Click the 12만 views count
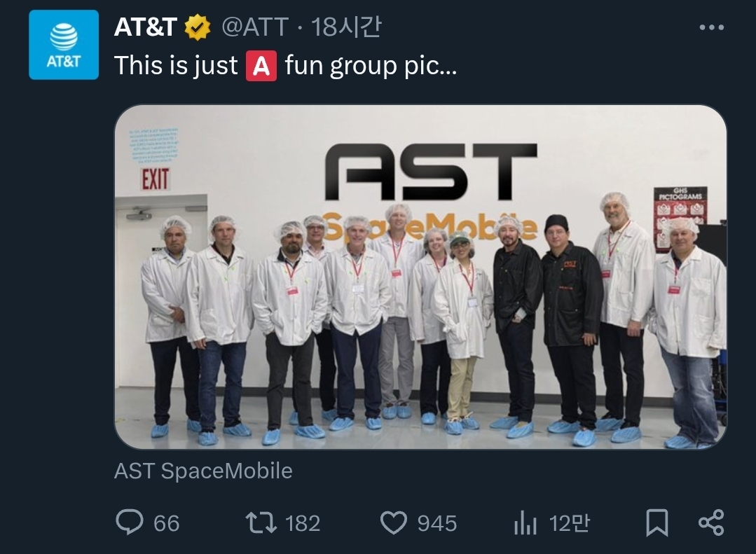This screenshot has height=554, width=756. (570, 523)
